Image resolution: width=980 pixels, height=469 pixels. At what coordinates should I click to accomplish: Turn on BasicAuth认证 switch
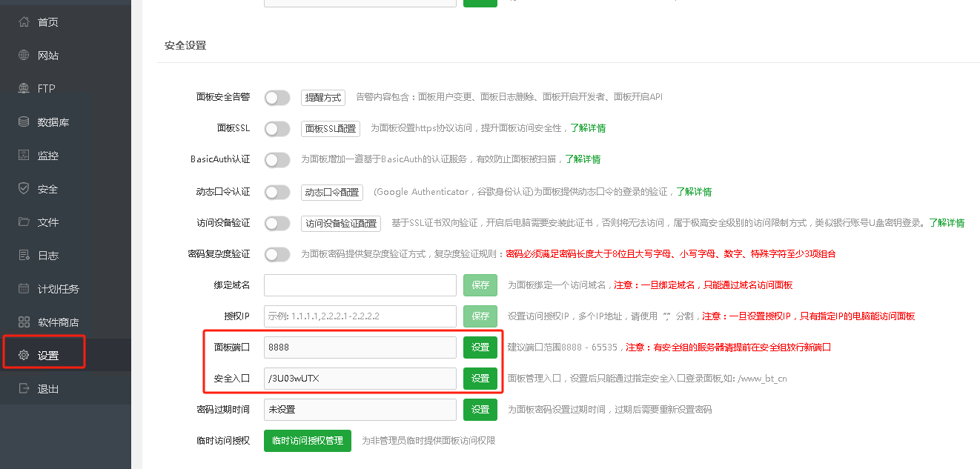(x=277, y=160)
